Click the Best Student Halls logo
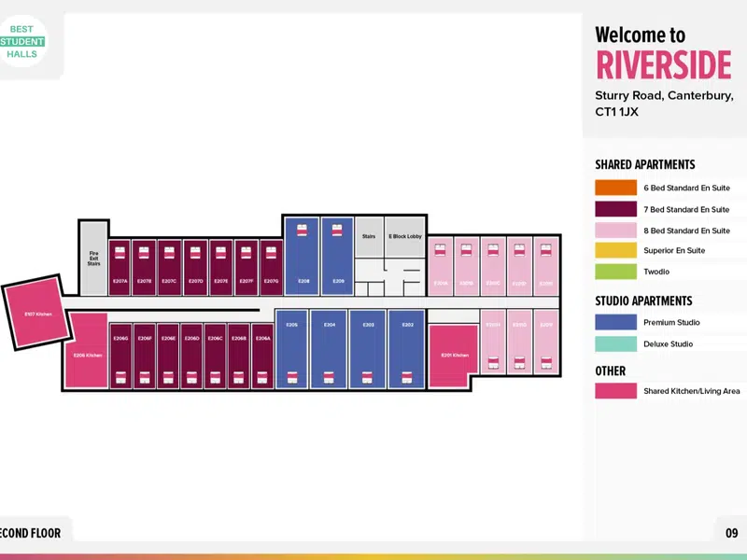Image resolution: width=747 pixels, height=560 pixels. [22, 41]
